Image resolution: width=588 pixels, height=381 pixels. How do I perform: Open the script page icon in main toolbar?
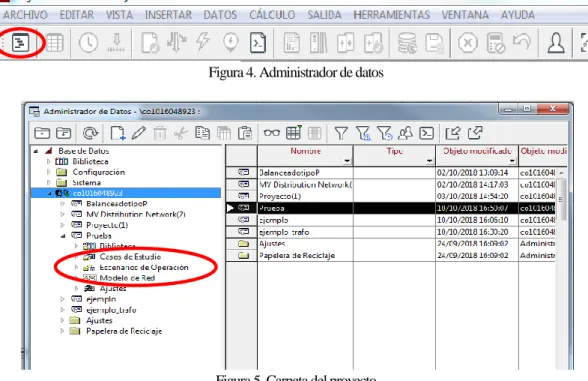258,42
